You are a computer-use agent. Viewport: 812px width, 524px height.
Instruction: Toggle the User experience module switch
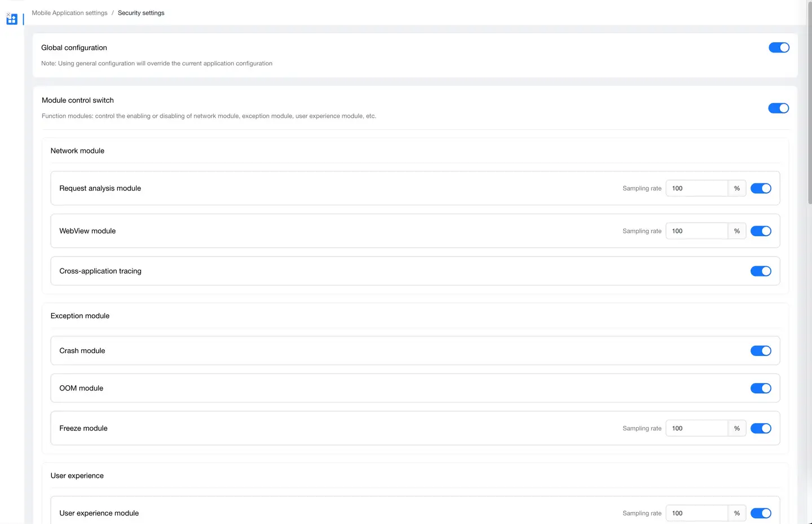tap(761, 513)
